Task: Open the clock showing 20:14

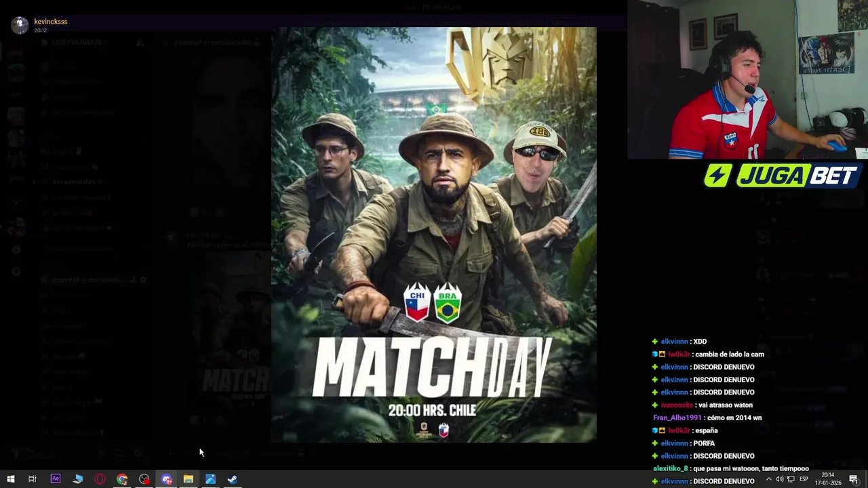Action: (x=828, y=479)
